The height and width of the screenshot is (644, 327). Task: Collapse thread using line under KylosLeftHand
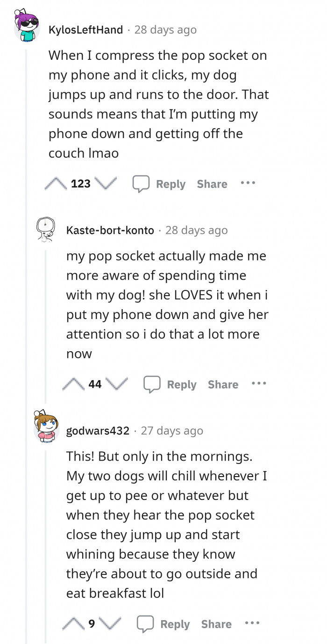pyautogui.click(x=26, y=327)
